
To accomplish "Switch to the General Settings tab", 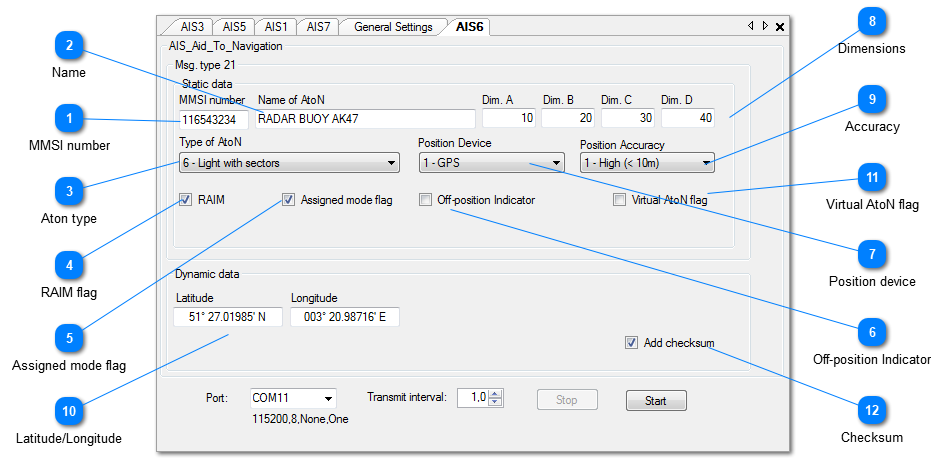I will click(393, 27).
